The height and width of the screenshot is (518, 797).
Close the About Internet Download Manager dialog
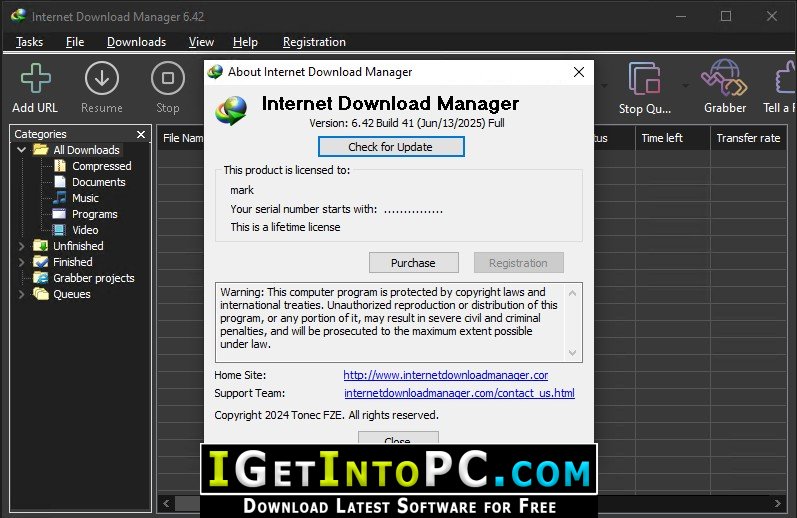pos(578,72)
